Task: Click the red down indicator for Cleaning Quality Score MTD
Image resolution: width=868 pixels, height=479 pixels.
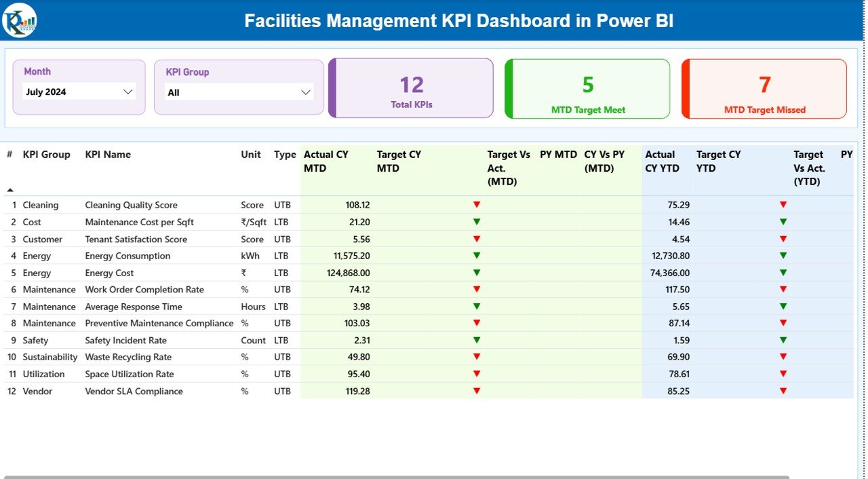Action: pos(477,204)
